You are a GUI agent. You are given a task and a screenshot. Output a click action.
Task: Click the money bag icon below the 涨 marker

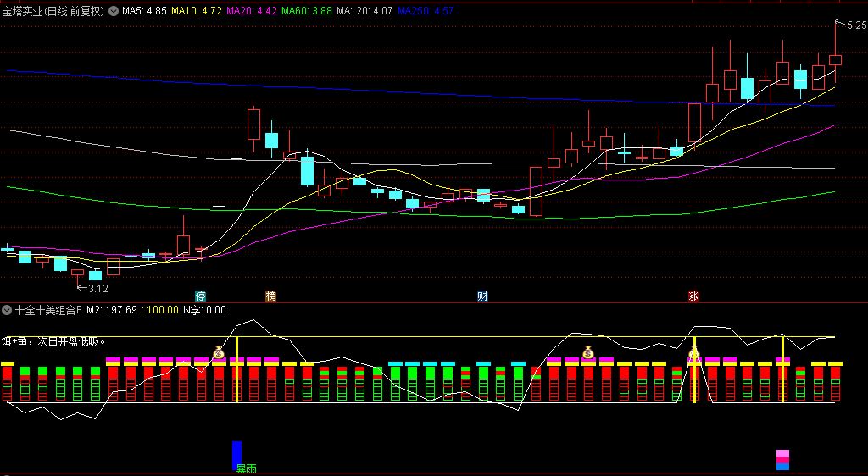tap(694, 352)
